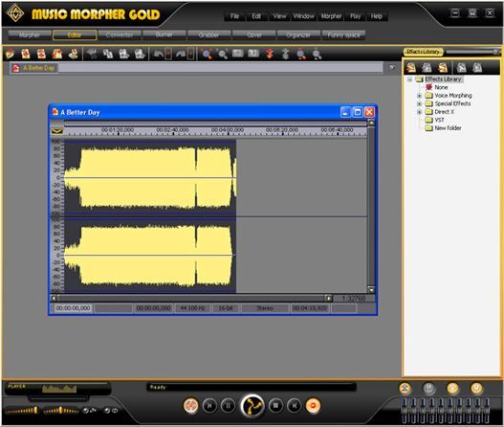Screen dimensions: 504x427
Task: Switch to the Organizer module tab
Action: (x=298, y=34)
